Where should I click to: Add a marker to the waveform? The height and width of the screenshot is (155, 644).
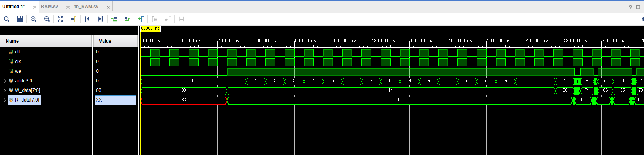[141, 19]
